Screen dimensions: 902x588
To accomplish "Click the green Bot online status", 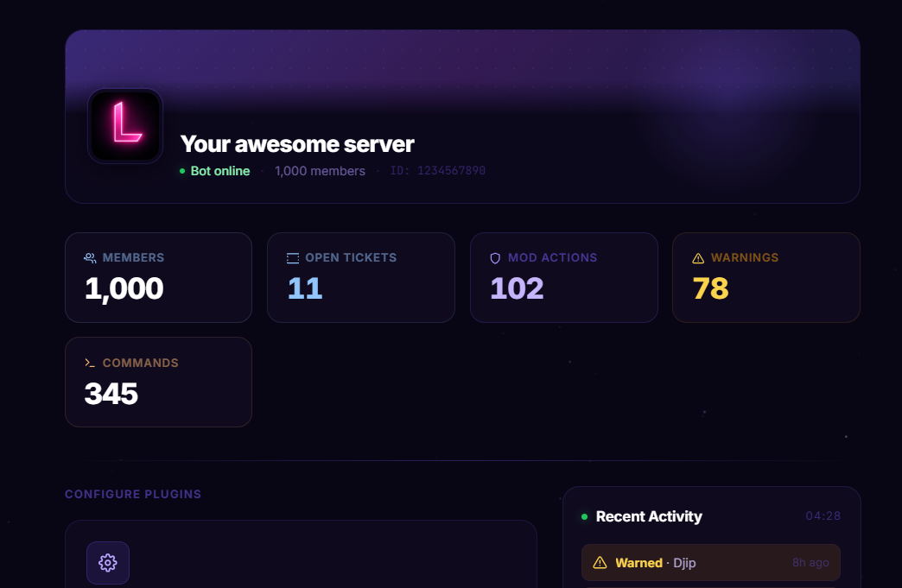I will click(x=214, y=171).
